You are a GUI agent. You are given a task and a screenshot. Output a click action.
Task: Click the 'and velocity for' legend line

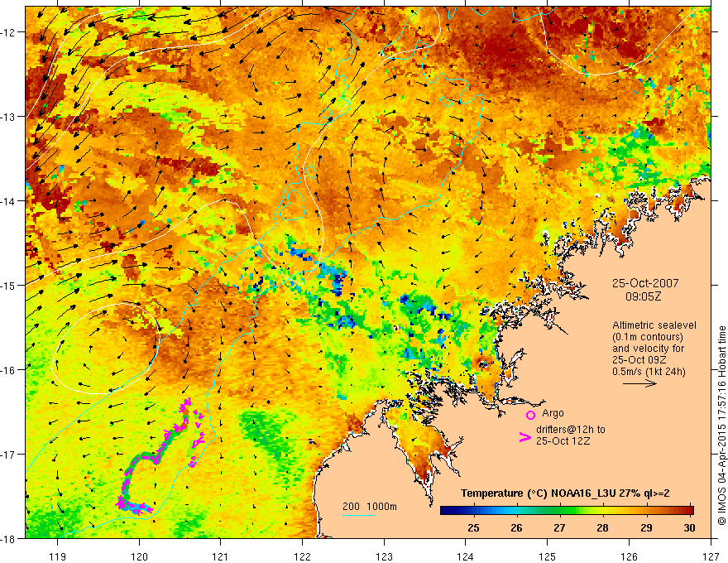pos(648,349)
